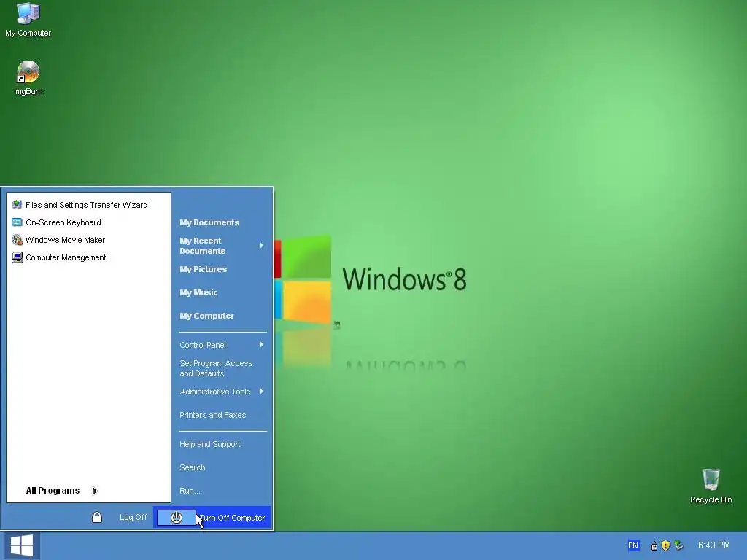
Task: Open My Computer in Start menu
Action: [206, 316]
